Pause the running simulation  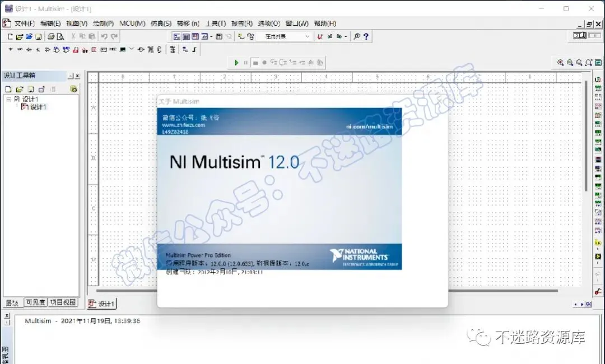[x=246, y=63]
